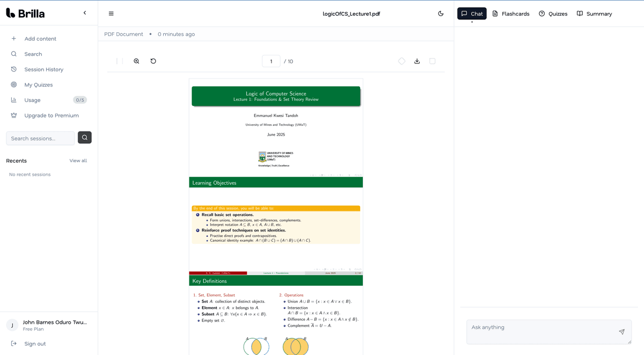Open the Flashcards tab
This screenshot has width=644, height=355.
511,13
